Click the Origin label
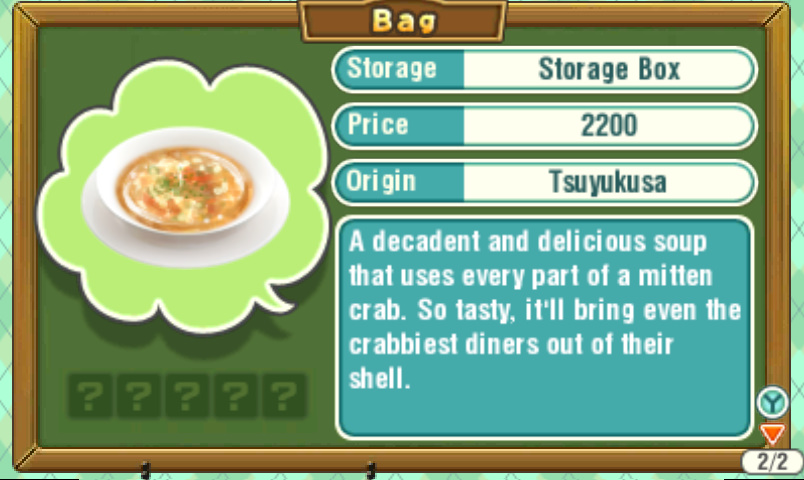This screenshot has width=804, height=480. (380, 181)
